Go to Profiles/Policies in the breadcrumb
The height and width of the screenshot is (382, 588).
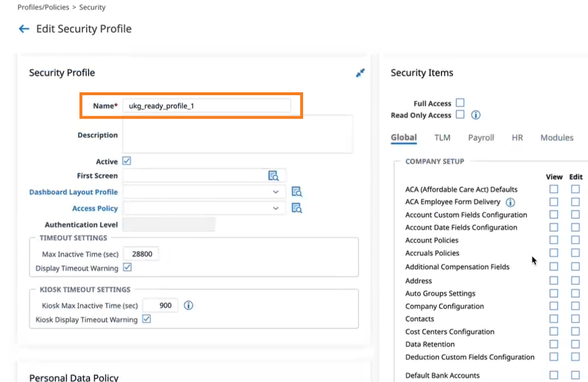coord(43,7)
